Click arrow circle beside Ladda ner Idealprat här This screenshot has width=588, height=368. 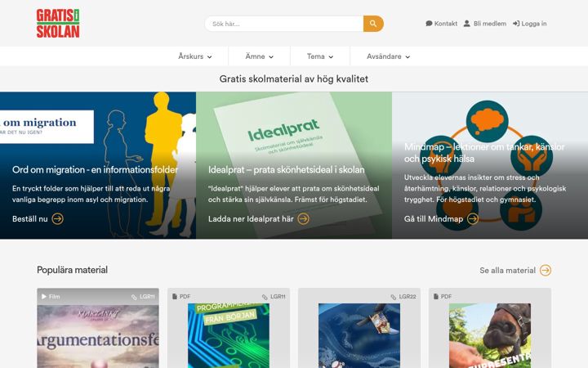[303, 218]
